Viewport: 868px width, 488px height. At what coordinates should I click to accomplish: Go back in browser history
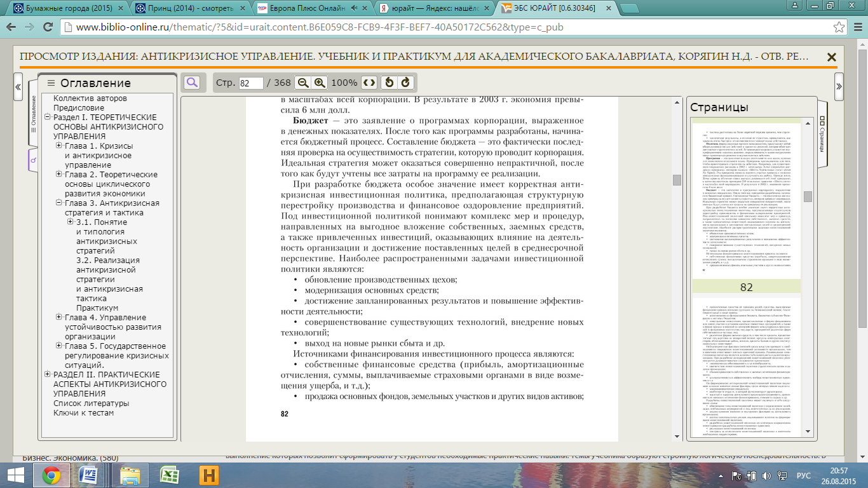tap(12, 28)
